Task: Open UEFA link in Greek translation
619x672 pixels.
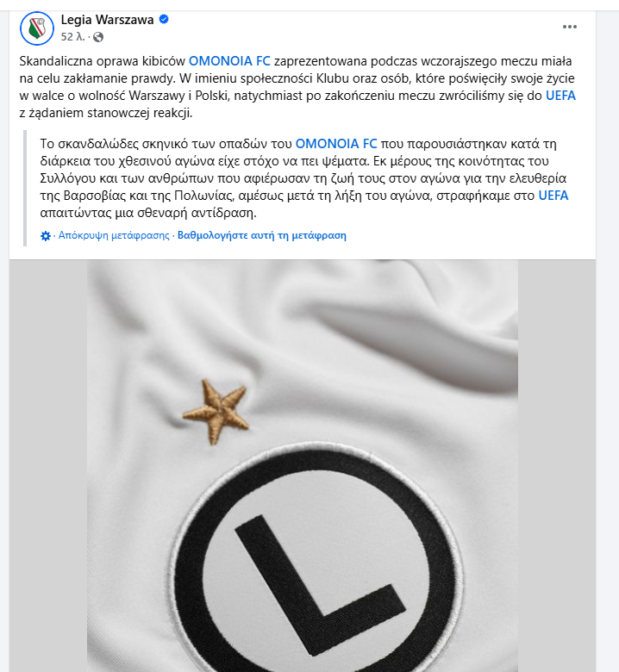Action: (x=553, y=196)
